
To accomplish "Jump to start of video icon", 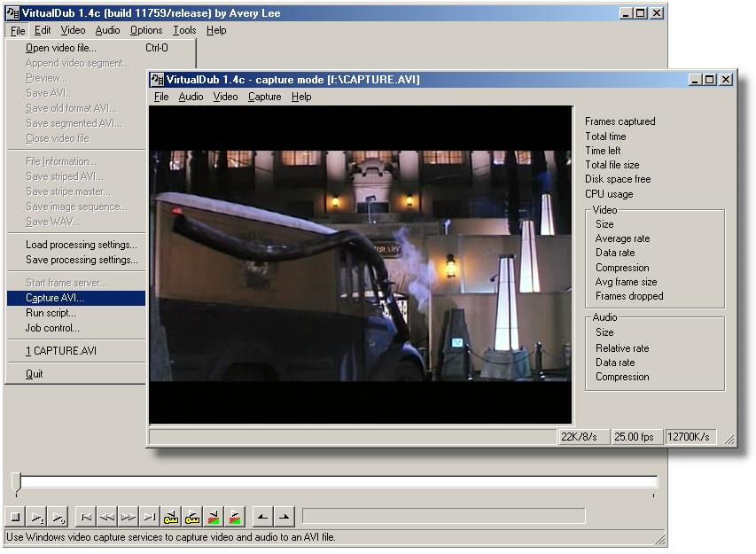I will tap(86, 517).
